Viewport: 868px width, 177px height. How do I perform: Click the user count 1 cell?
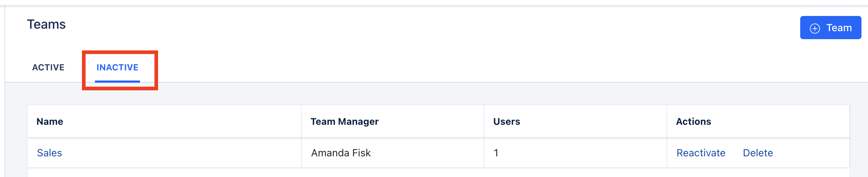pyautogui.click(x=575, y=153)
